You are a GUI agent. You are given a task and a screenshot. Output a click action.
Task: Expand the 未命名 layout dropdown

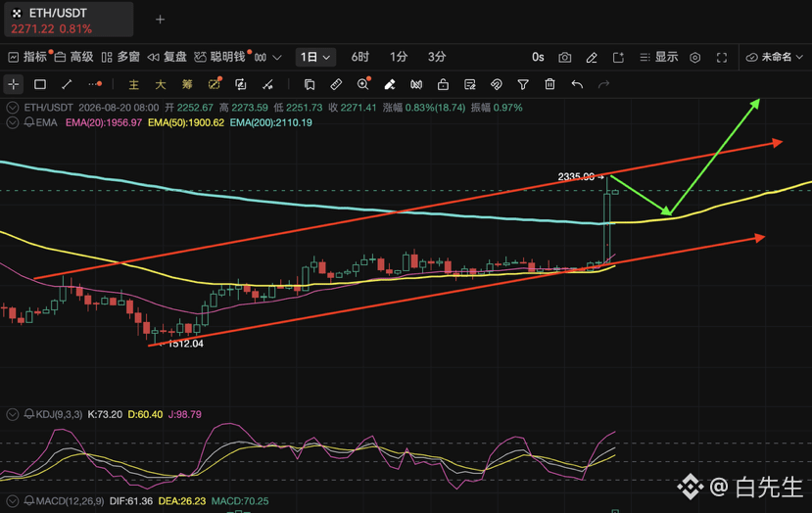774,57
